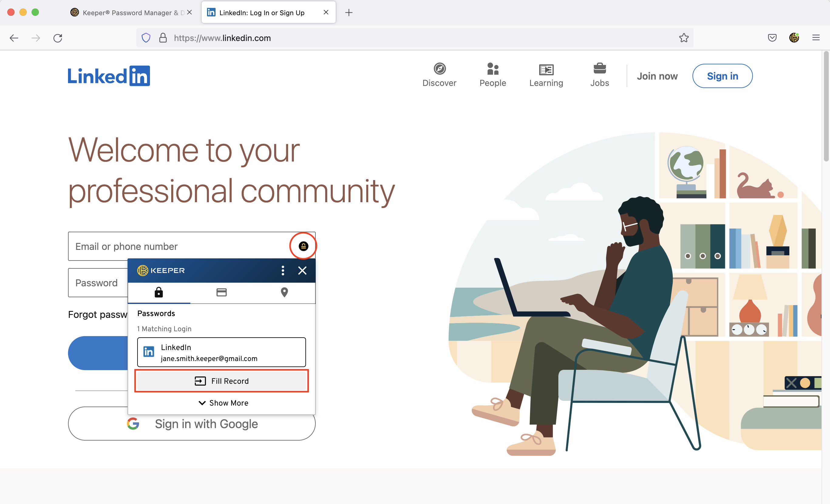The width and height of the screenshot is (830, 504).
Task: Click the Sign in outlined button
Action: pyautogui.click(x=722, y=76)
